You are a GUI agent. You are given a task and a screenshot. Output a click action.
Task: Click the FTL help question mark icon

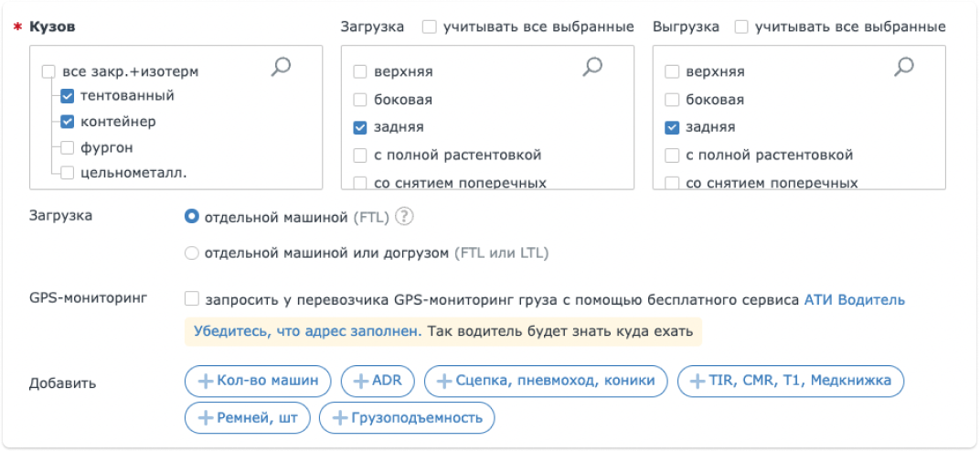(x=405, y=217)
